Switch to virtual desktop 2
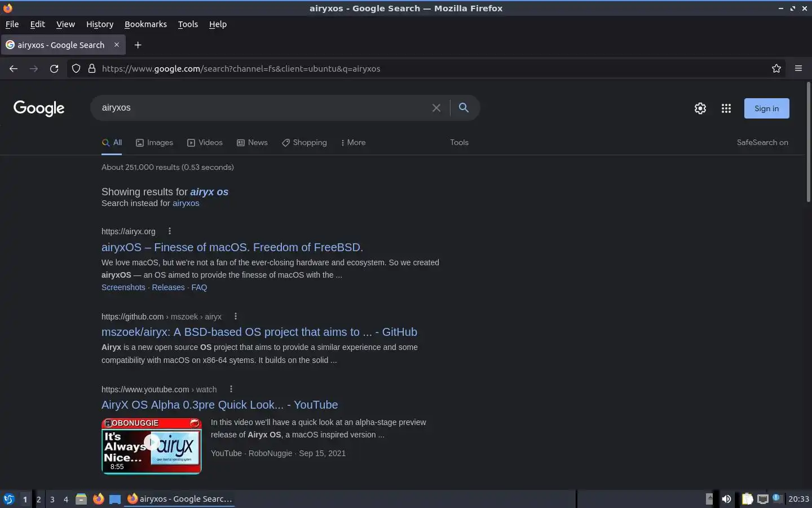This screenshot has height=508, width=812. (38, 499)
